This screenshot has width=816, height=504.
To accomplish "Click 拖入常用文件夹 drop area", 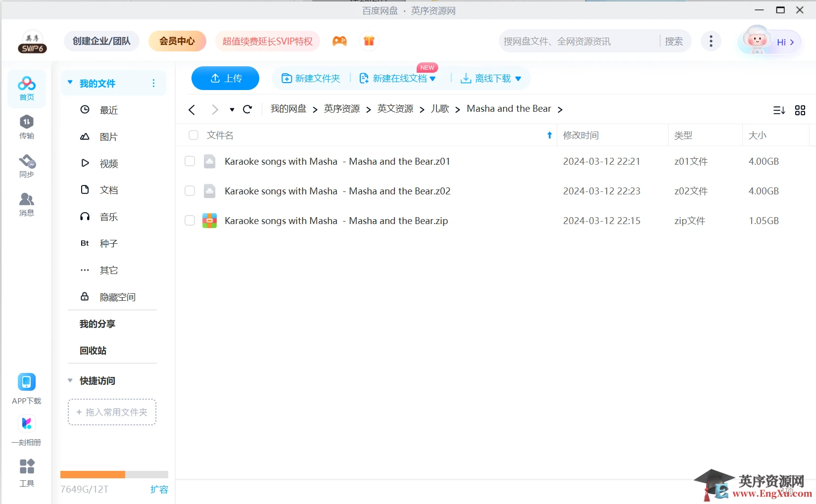I will click(x=112, y=412).
